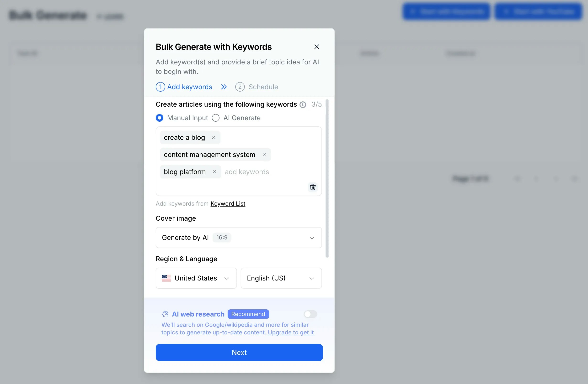Click the United States flag icon
588x384 pixels.
click(x=166, y=278)
